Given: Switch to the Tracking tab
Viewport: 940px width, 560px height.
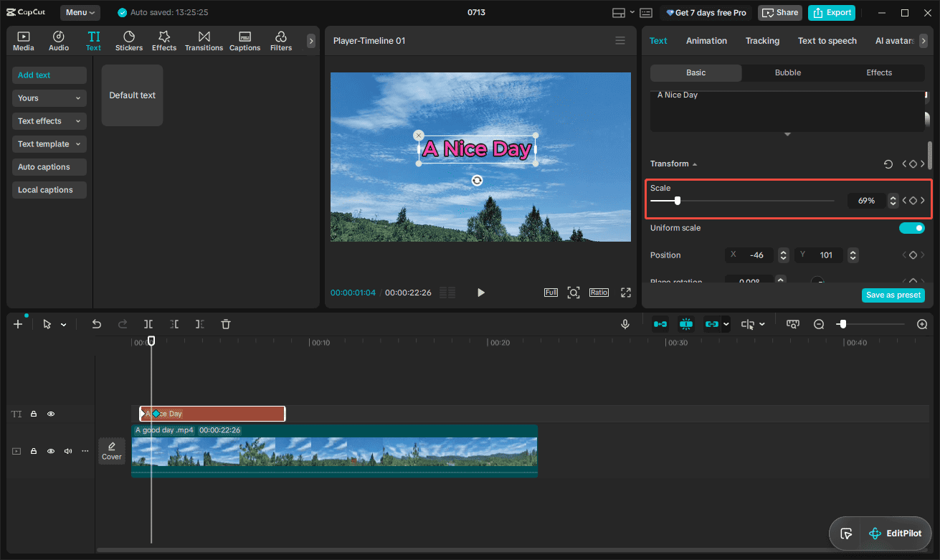Looking at the screenshot, I should [762, 41].
